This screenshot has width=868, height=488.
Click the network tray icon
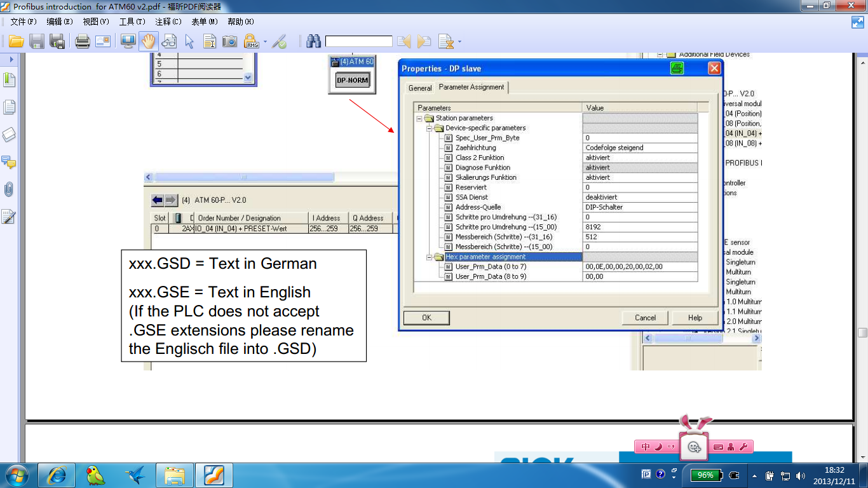[x=785, y=475]
